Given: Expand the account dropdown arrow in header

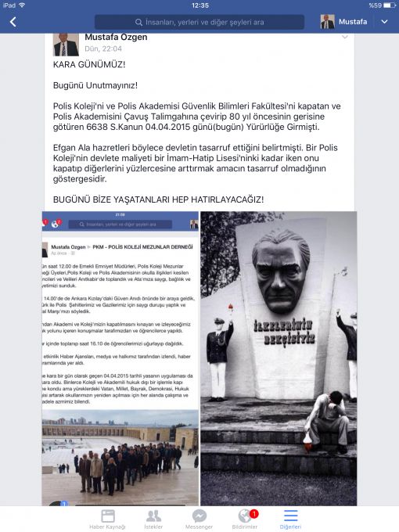Looking at the screenshot, I should (384, 22).
